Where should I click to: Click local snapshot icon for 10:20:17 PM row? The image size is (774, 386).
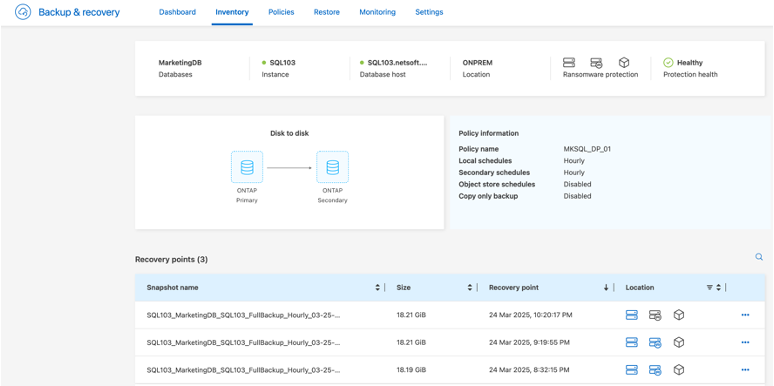632,315
